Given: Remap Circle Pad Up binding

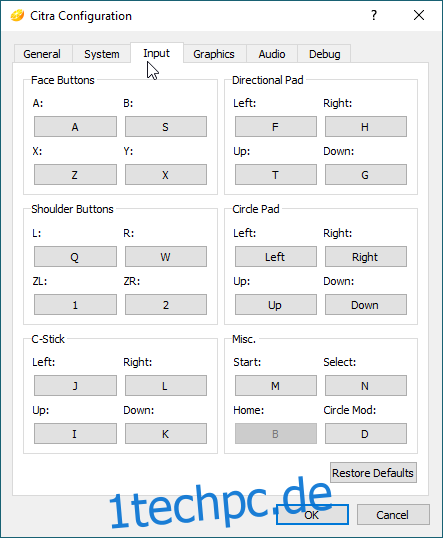Looking at the screenshot, I should 276,304.
